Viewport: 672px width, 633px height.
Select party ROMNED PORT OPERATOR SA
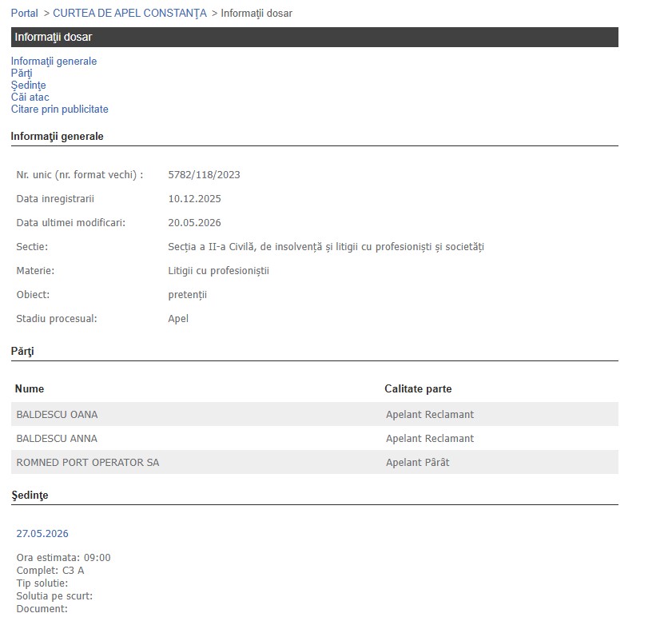click(x=88, y=463)
